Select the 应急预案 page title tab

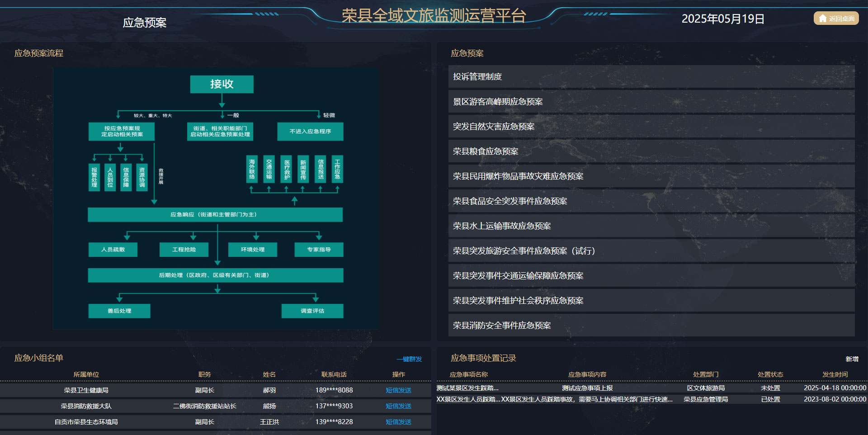coord(145,22)
